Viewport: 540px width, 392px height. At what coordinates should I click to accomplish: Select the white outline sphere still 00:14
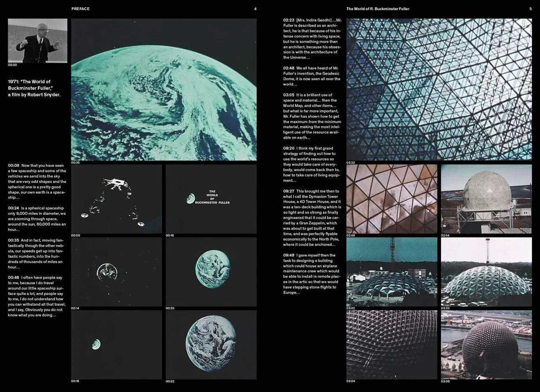tap(116, 272)
